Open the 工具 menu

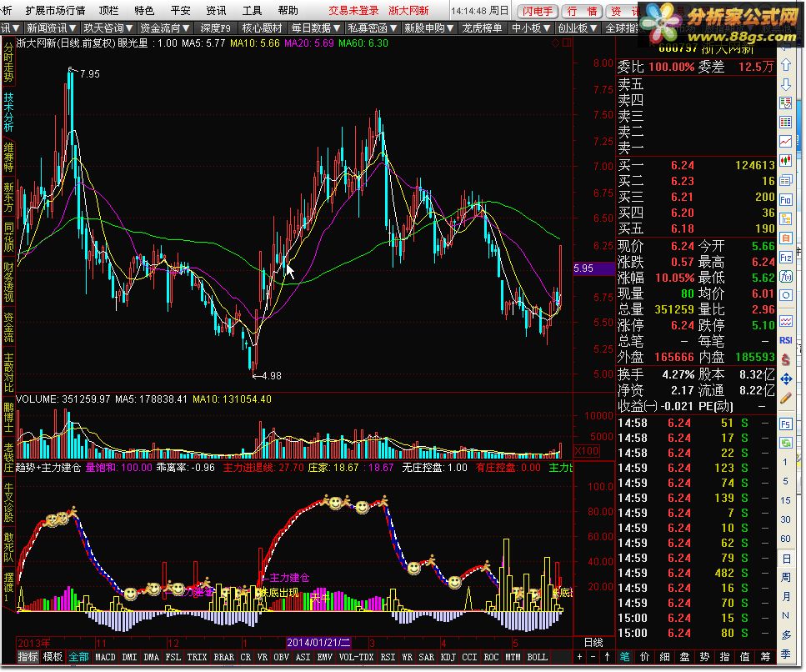tap(252, 10)
